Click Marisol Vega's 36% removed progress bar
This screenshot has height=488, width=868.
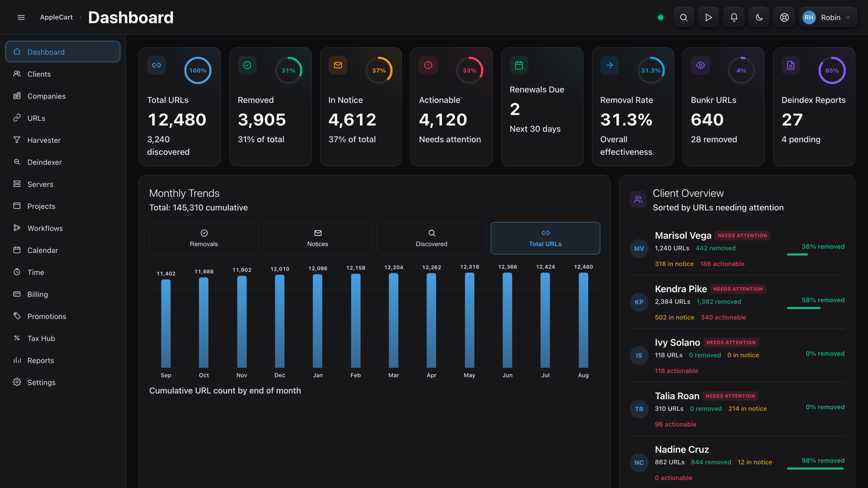[x=816, y=254]
